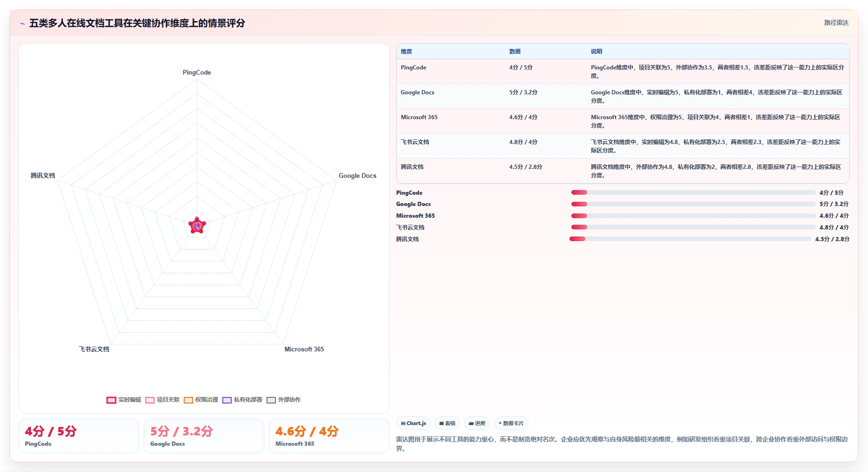Toggle the 实时编辑 legend dataset

(124, 400)
